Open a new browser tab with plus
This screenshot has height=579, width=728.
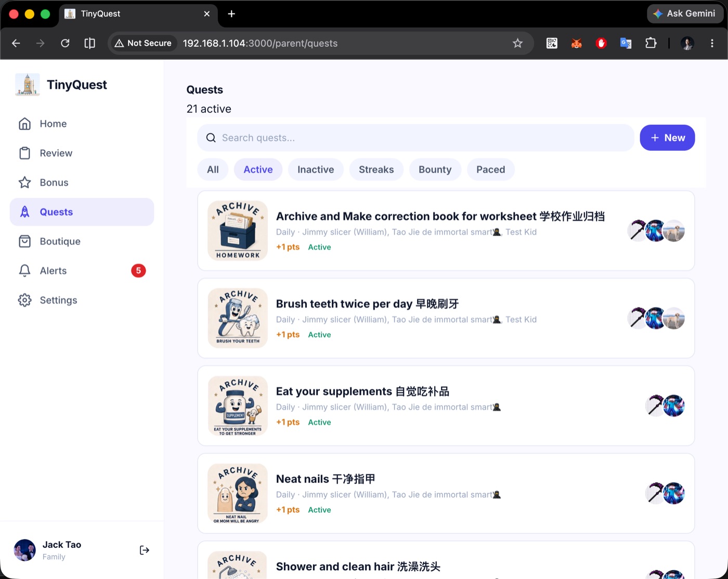coord(231,14)
